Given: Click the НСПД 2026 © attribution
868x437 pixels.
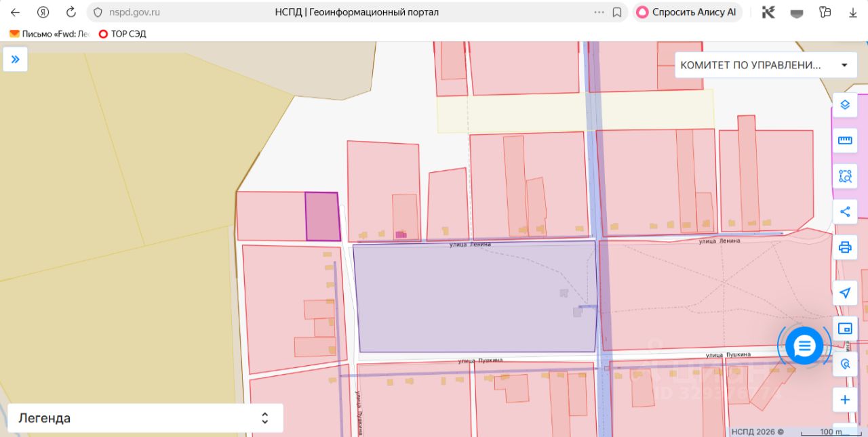Looking at the screenshot, I should tap(757, 432).
